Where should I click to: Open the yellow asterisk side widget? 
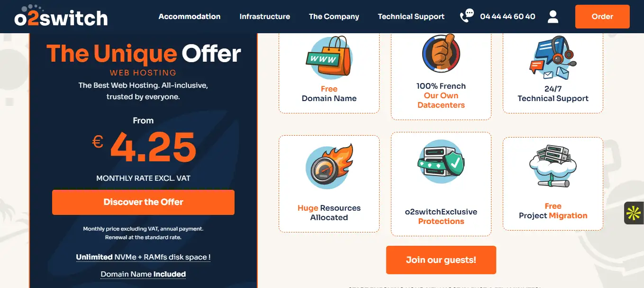click(634, 213)
